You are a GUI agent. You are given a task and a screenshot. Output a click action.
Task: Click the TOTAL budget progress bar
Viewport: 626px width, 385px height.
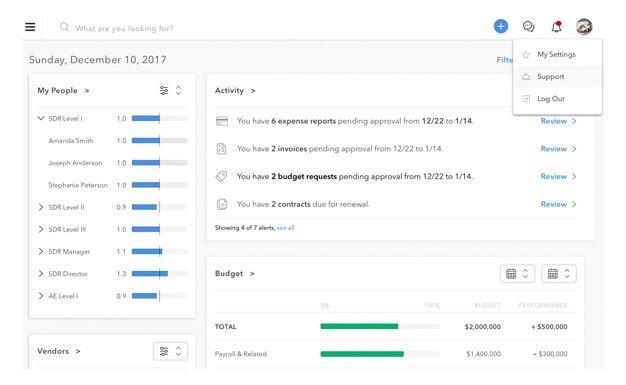[380, 326]
